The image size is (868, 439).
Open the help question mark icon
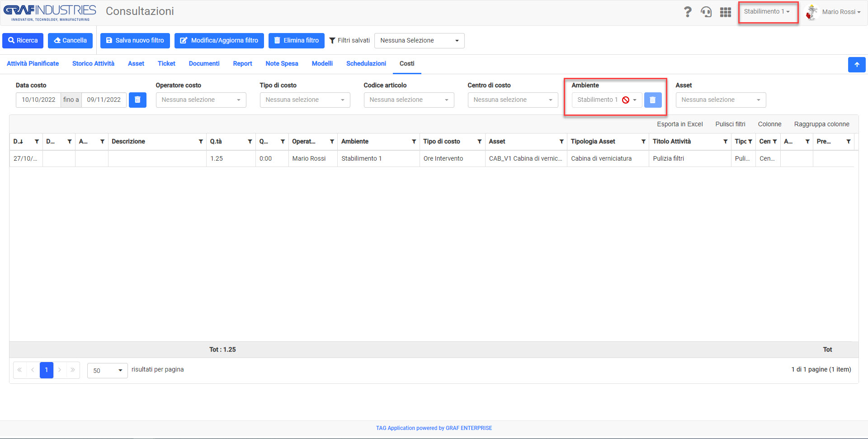pos(688,12)
